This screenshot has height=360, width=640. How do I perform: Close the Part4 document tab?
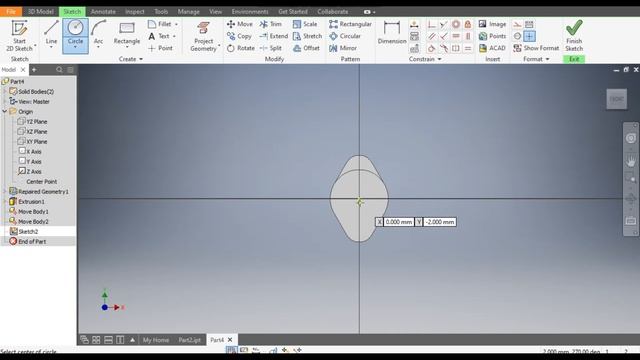[230, 340]
